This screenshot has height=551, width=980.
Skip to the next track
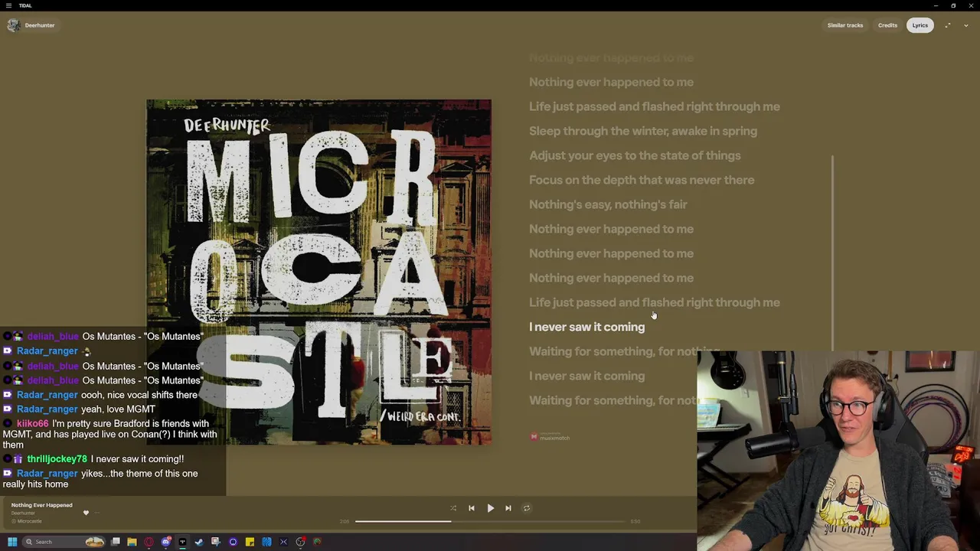click(508, 508)
